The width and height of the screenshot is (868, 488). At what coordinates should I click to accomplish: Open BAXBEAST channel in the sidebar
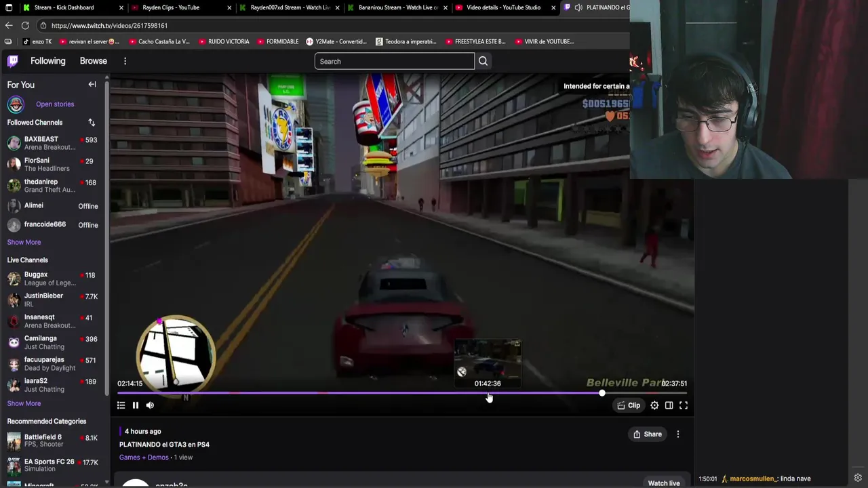tap(52, 143)
